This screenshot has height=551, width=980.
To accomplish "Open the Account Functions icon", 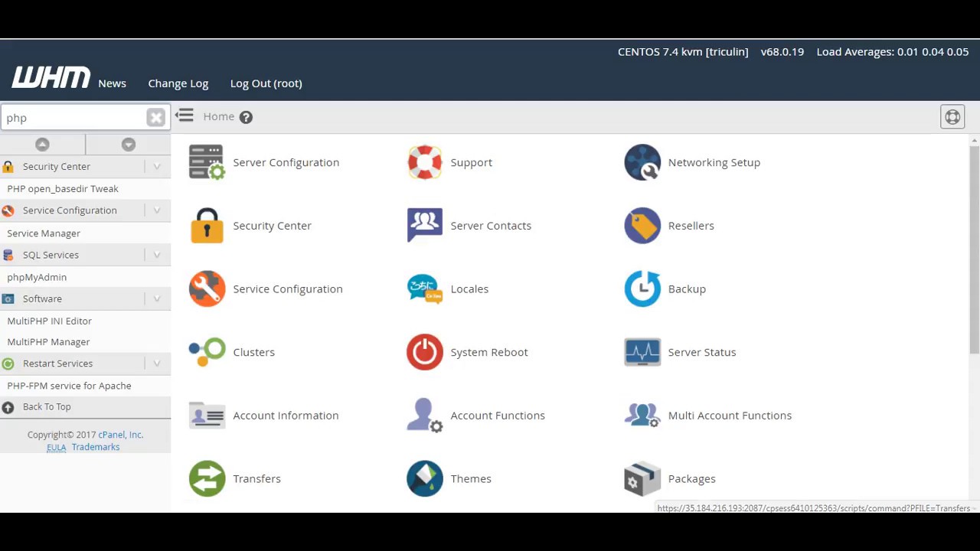I will (x=425, y=416).
